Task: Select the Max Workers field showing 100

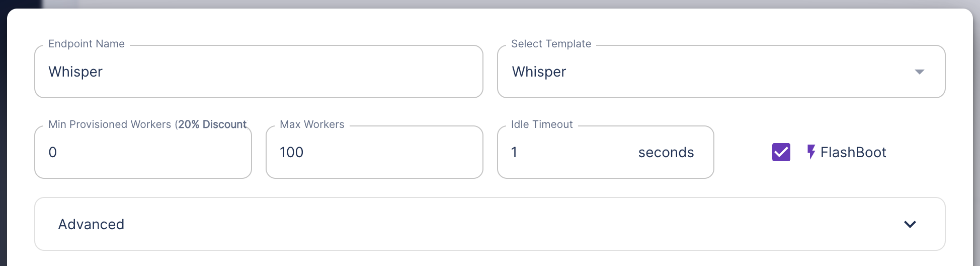Action: click(x=374, y=152)
